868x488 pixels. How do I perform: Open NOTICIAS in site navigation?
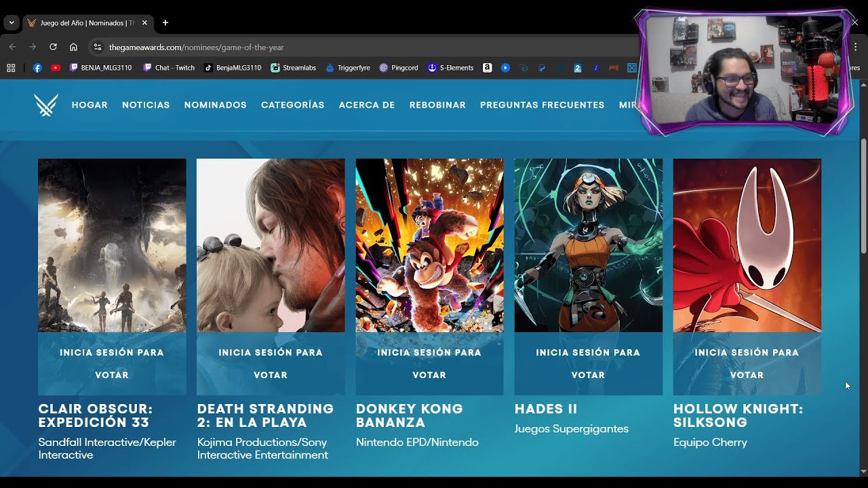coord(146,105)
